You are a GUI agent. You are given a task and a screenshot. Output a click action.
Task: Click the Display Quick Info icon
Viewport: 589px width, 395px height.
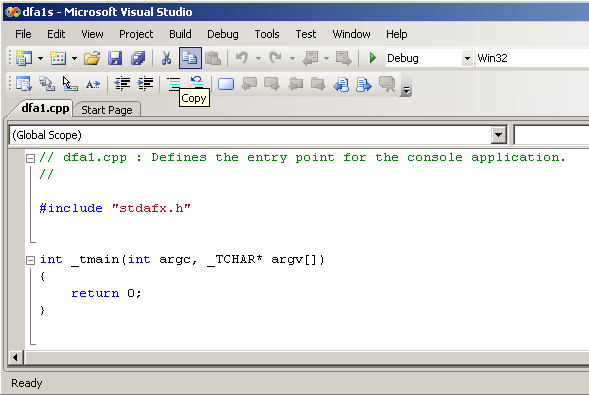point(70,84)
